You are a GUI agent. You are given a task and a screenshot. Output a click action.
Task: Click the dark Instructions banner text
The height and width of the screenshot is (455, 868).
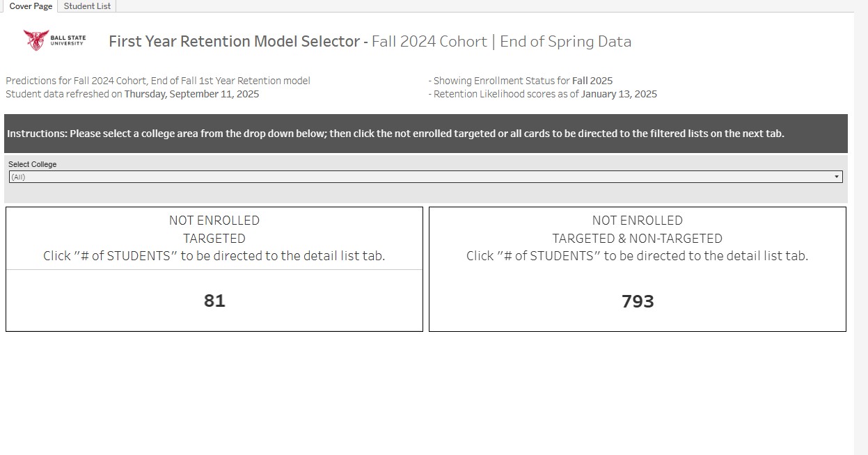coord(395,134)
